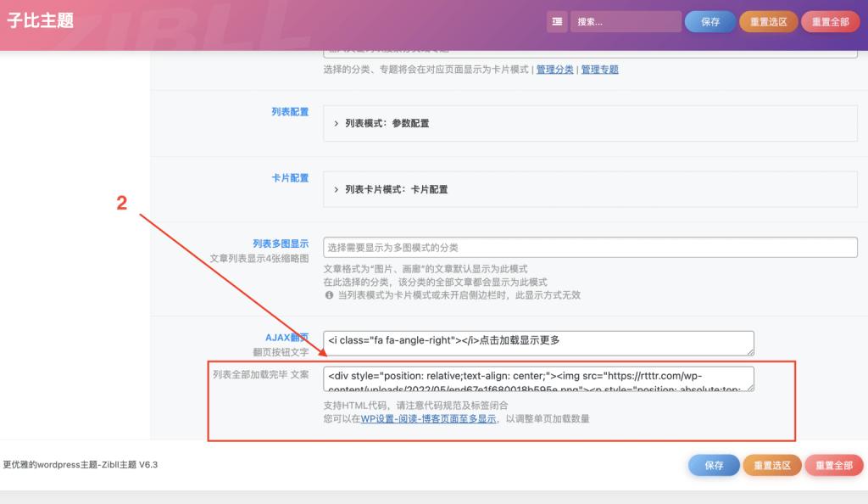The height and width of the screenshot is (504, 868).
Task: Click 保存 button in the top bar
Action: (709, 20)
